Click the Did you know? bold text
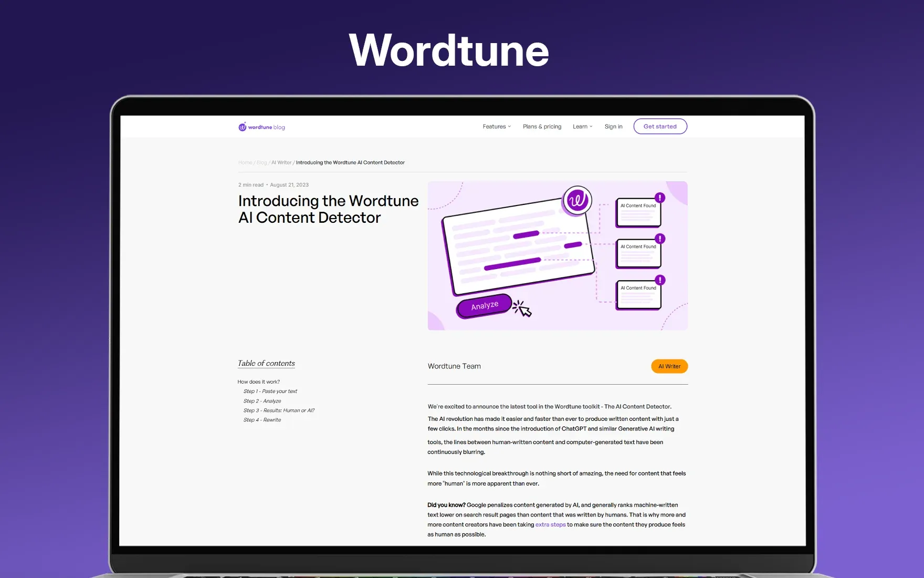The width and height of the screenshot is (924, 578). coord(446,505)
